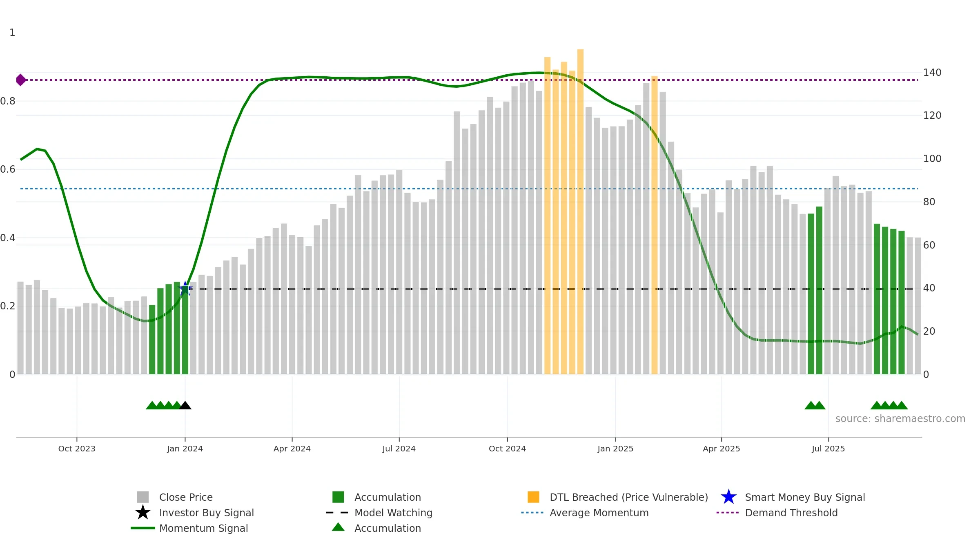
Task: Click the source: sharemaestro.com text
Action: click(x=900, y=419)
